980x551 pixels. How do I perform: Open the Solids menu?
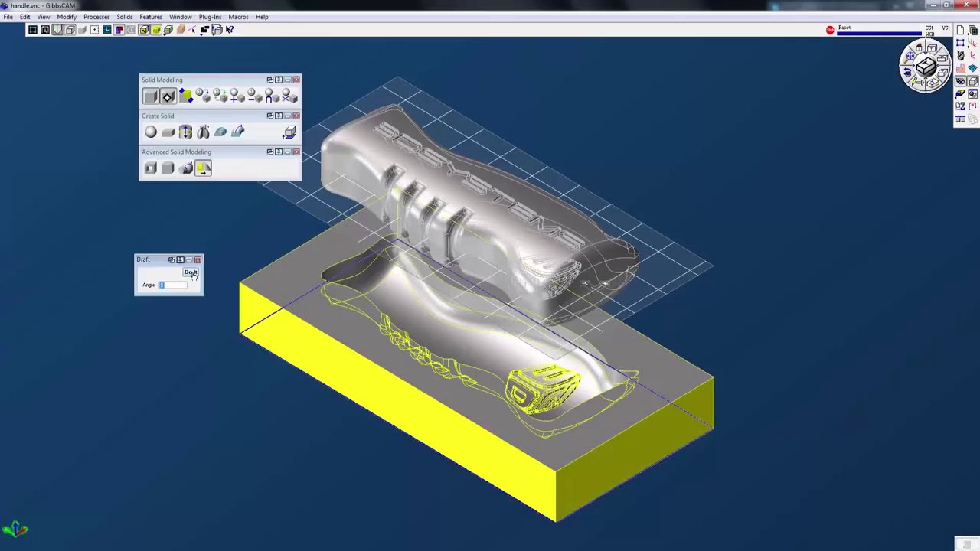tap(125, 17)
